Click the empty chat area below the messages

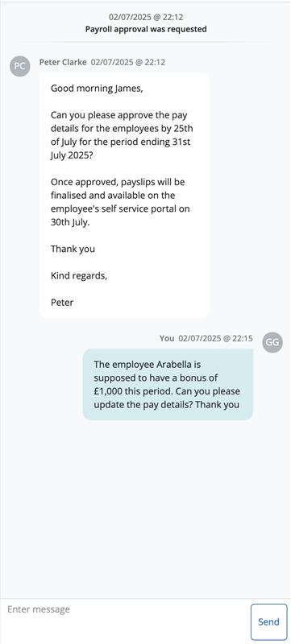(145, 510)
